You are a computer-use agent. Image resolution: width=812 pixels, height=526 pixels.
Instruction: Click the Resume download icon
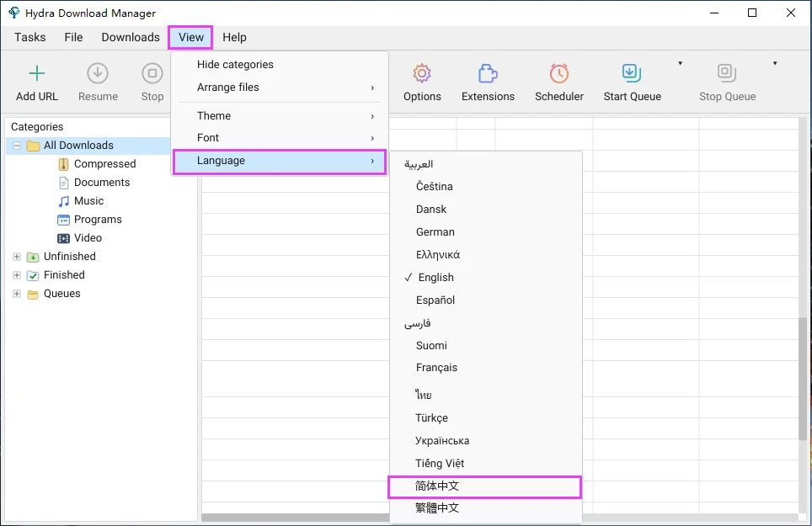tap(98, 73)
